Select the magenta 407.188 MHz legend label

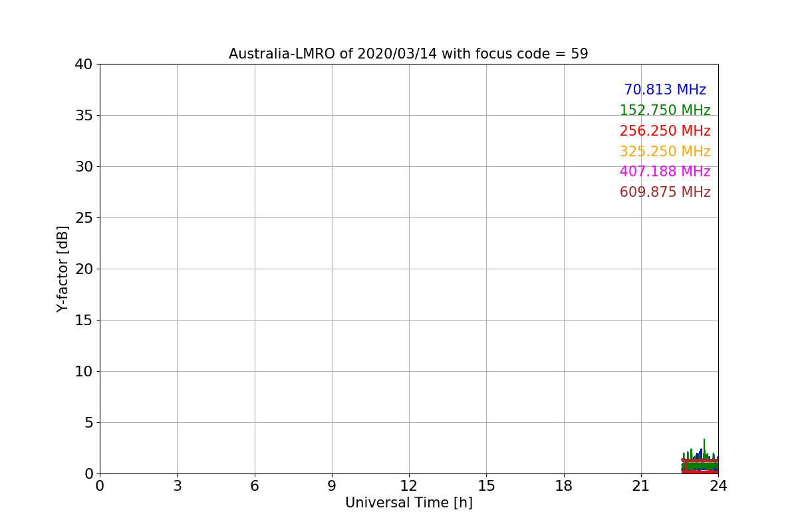click(x=665, y=172)
